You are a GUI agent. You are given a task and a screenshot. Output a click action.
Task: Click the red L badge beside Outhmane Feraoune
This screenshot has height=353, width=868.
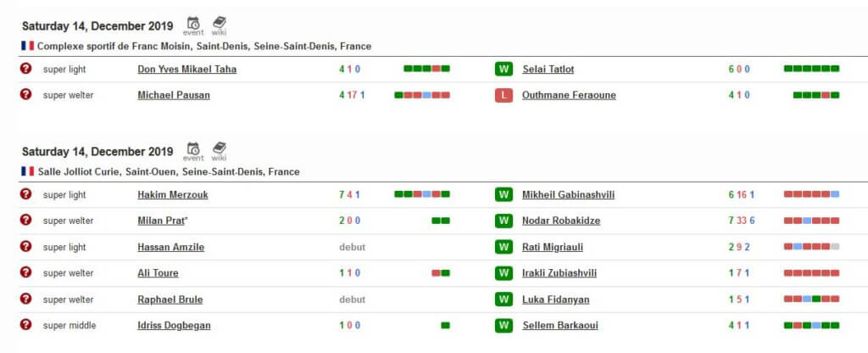pos(504,95)
